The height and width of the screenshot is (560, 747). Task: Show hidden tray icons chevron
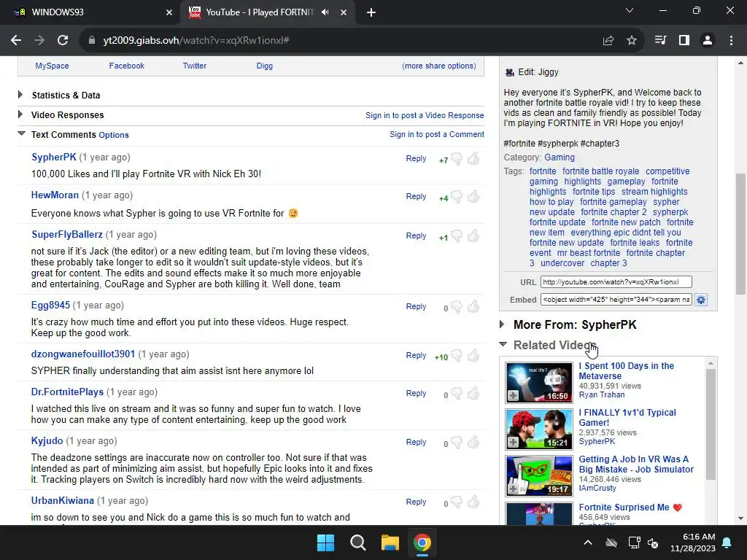588,542
